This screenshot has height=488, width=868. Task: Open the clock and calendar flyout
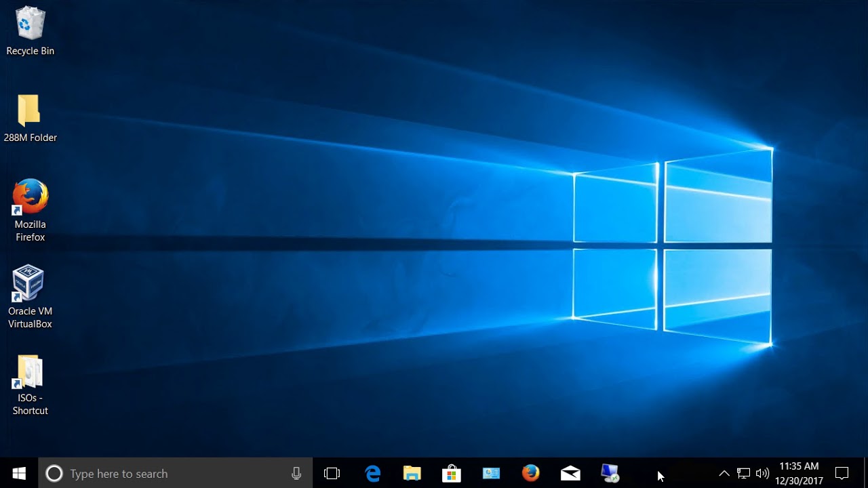pyautogui.click(x=799, y=472)
